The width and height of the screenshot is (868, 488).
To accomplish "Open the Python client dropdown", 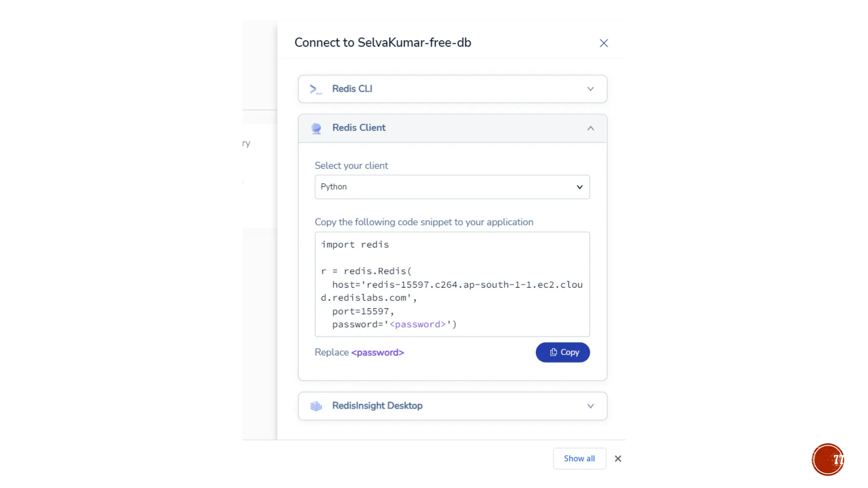I will (452, 187).
